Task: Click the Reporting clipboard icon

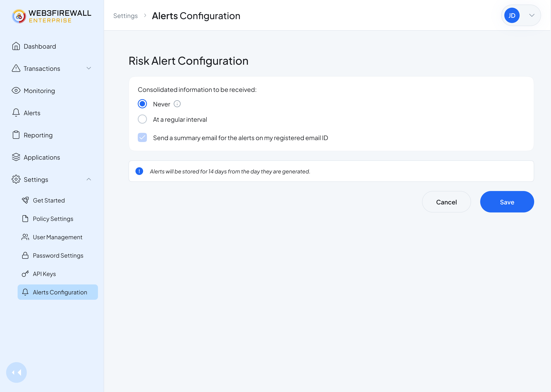Action: 16,135
